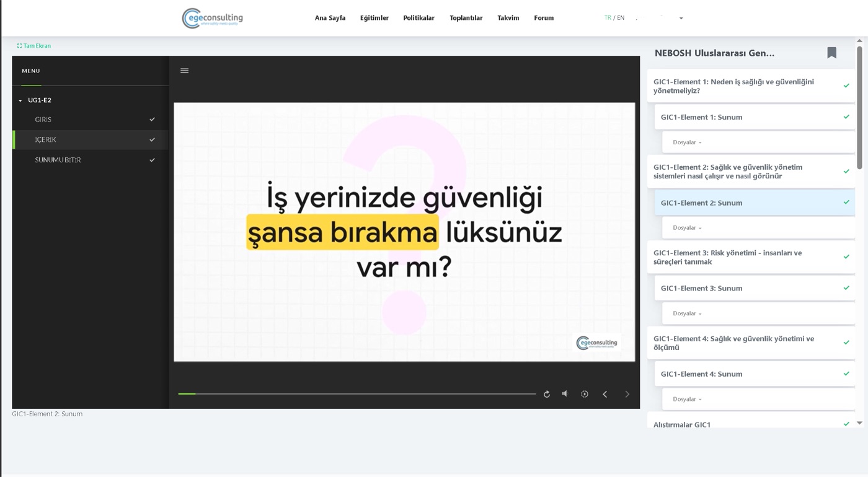Image resolution: width=868 pixels, height=477 pixels.
Task: Open the Forum navigation item
Action: click(544, 18)
